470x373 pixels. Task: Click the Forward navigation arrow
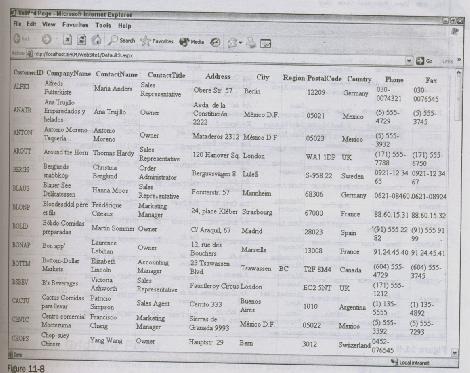click(46, 39)
